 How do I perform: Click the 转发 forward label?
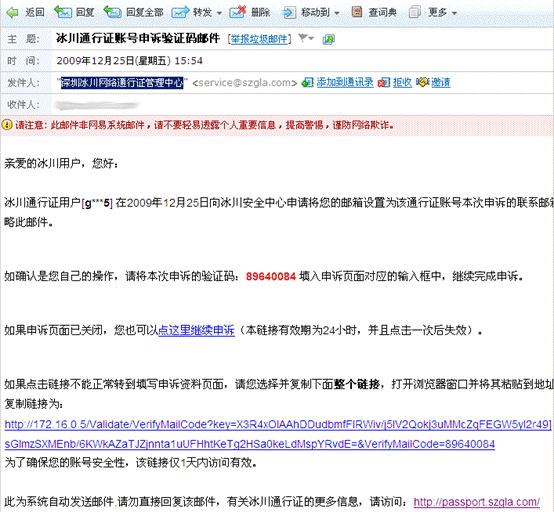(x=202, y=13)
